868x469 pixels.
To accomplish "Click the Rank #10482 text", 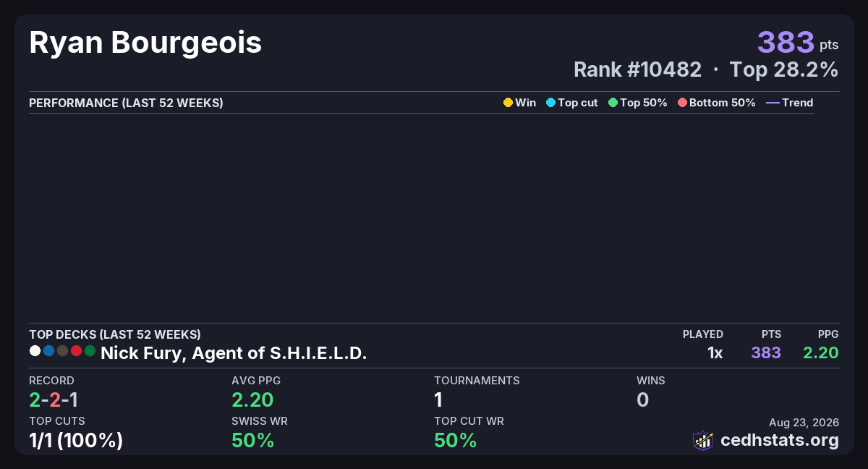I will pos(637,69).
